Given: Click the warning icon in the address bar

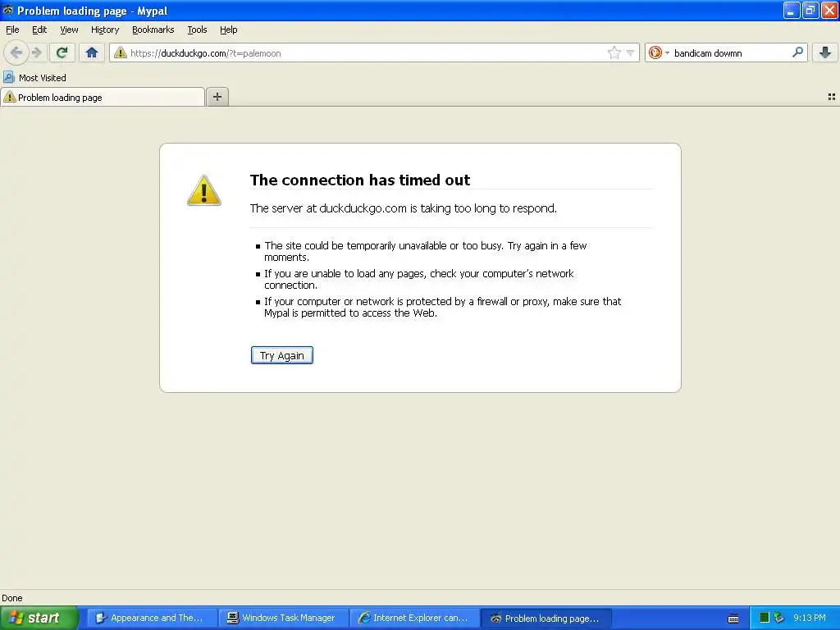Looking at the screenshot, I should pos(121,52).
